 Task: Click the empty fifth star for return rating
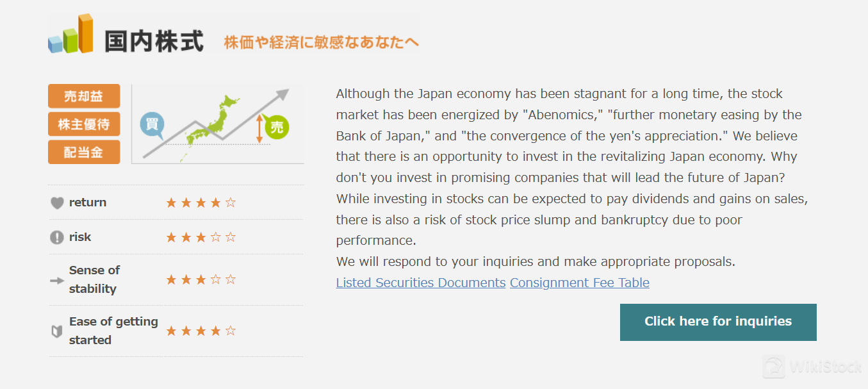pyautogui.click(x=230, y=202)
